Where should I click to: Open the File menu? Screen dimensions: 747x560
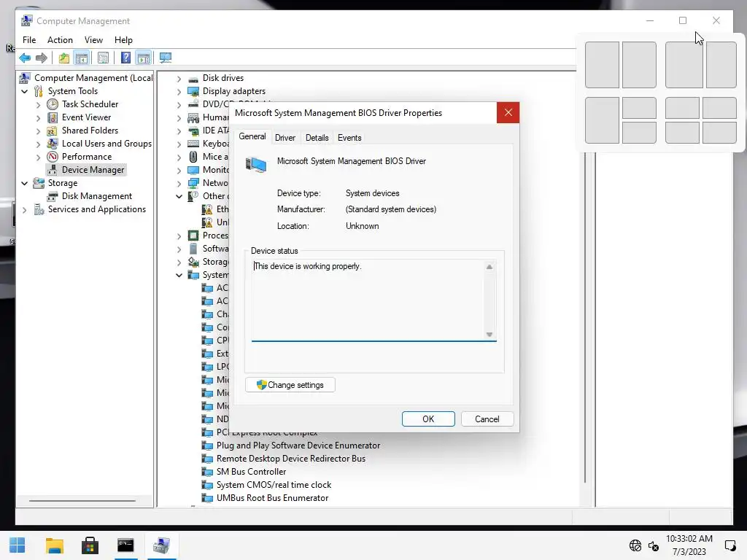point(29,40)
